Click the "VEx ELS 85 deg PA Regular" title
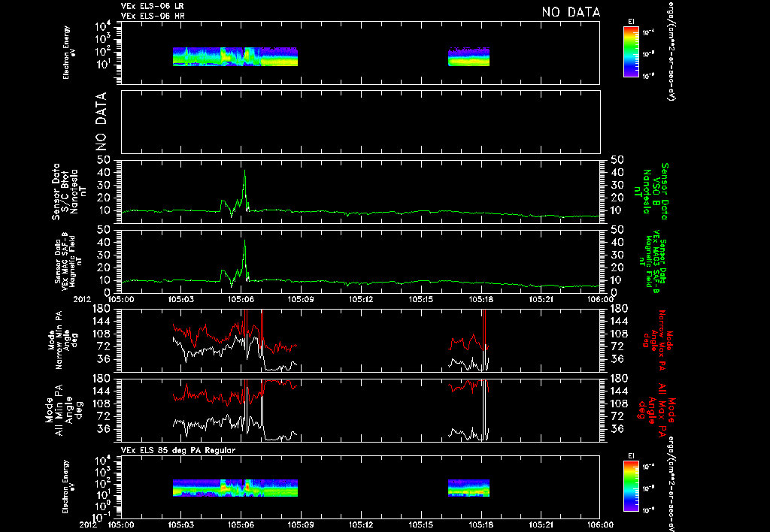This screenshot has height=532, width=770. pos(178,450)
